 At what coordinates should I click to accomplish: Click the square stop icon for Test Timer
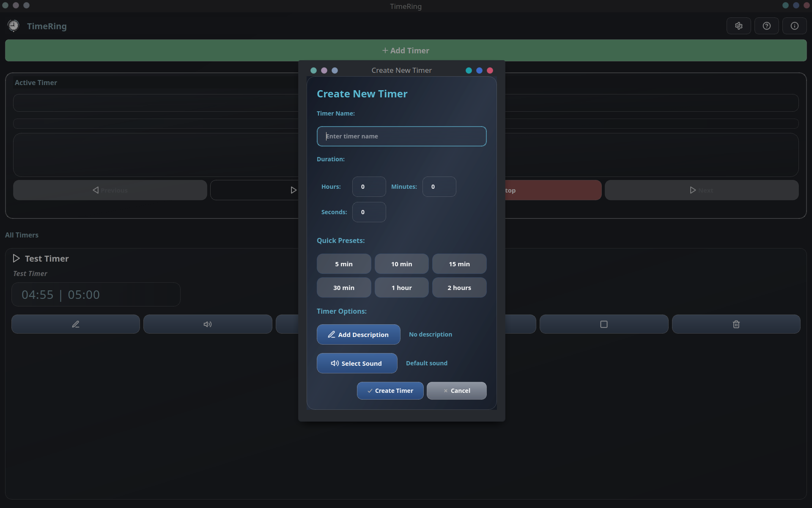coord(604,324)
